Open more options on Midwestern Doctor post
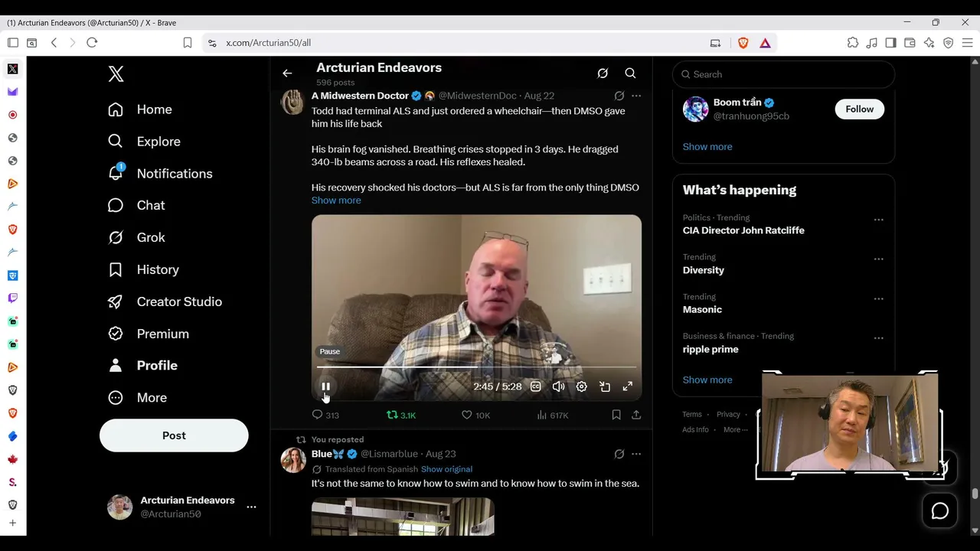The image size is (980, 551). coord(636,96)
